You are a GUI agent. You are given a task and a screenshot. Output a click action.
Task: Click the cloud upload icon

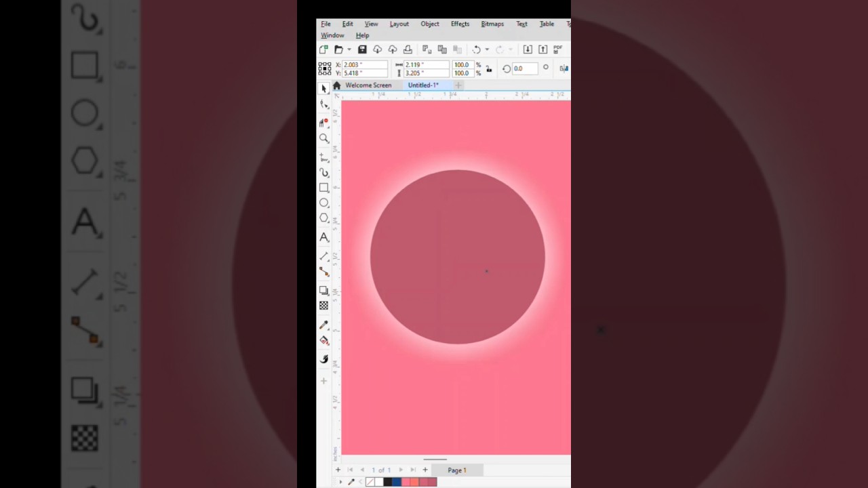coord(392,49)
